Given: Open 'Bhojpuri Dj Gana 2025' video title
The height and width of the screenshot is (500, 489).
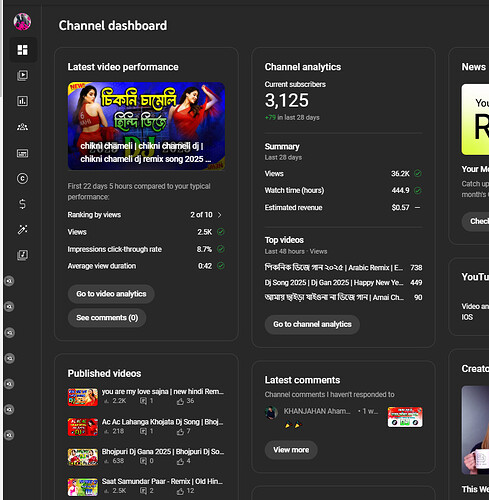Looking at the screenshot, I should coord(163,452).
